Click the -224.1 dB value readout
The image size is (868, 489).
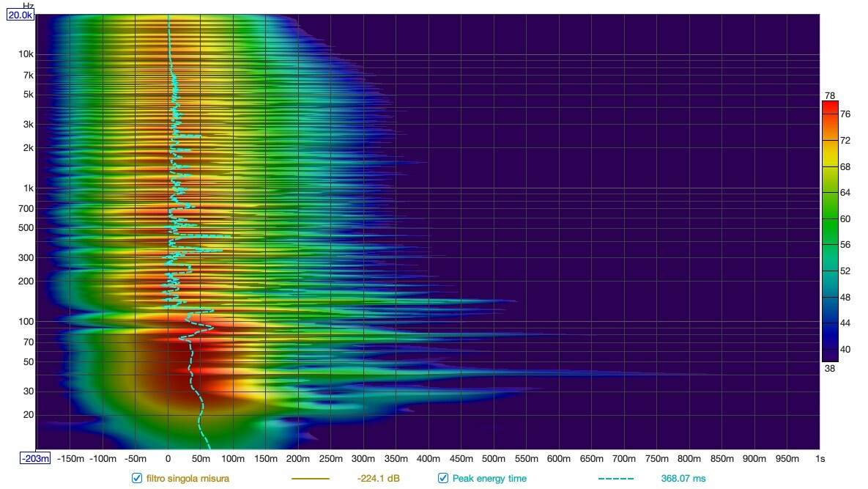(x=379, y=479)
